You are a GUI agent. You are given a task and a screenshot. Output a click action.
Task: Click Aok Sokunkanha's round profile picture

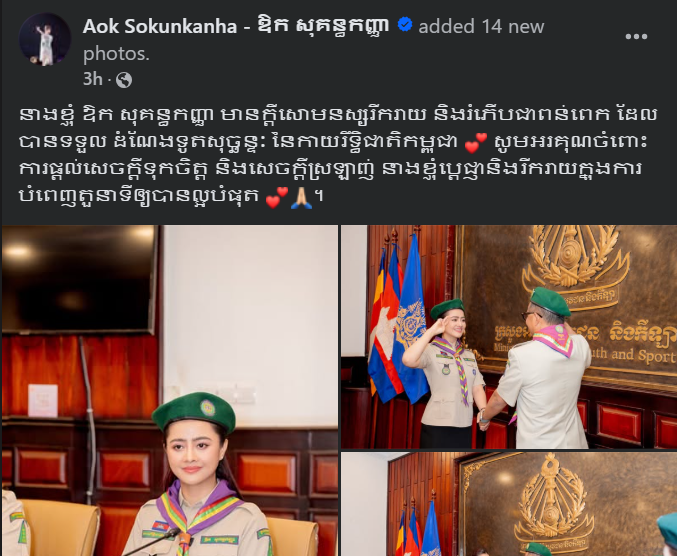tap(45, 39)
